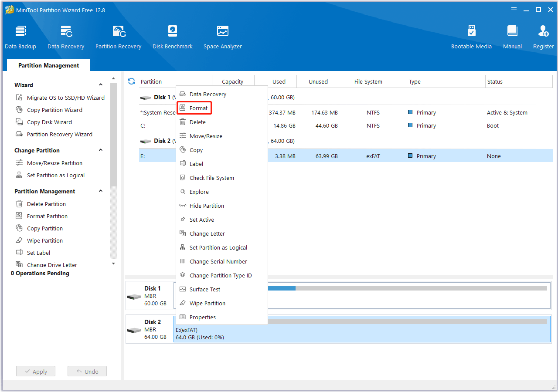
Task: Click the 0 Operations Pending label
Action: pyautogui.click(x=40, y=273)
